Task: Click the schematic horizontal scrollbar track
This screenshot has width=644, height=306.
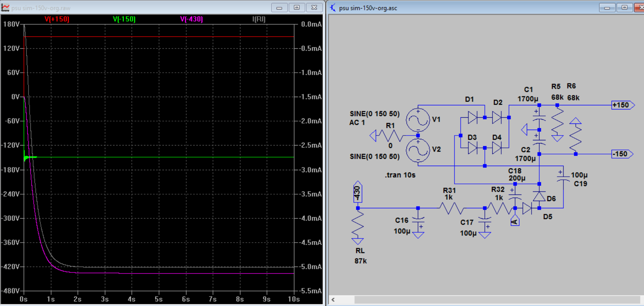Action: coord(497,300)
